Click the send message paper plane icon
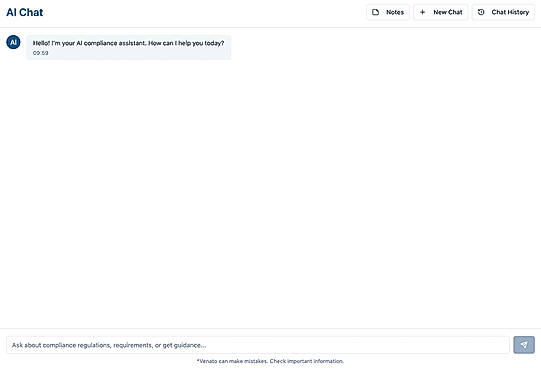The height and width of the screenshot is (368, 541). click(523, 345)
